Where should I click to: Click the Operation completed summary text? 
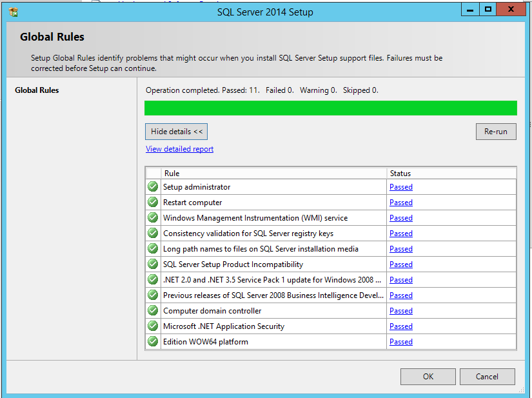click(x=262, y=90)
